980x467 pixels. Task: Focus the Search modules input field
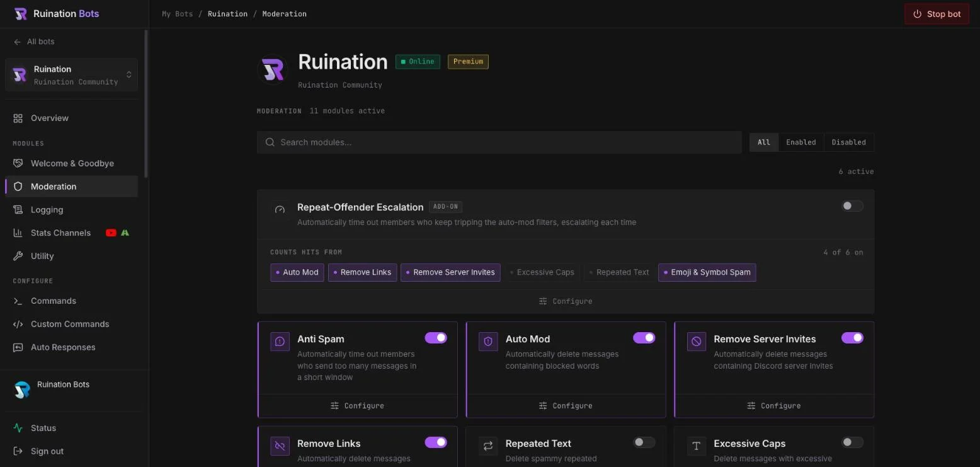499,142
